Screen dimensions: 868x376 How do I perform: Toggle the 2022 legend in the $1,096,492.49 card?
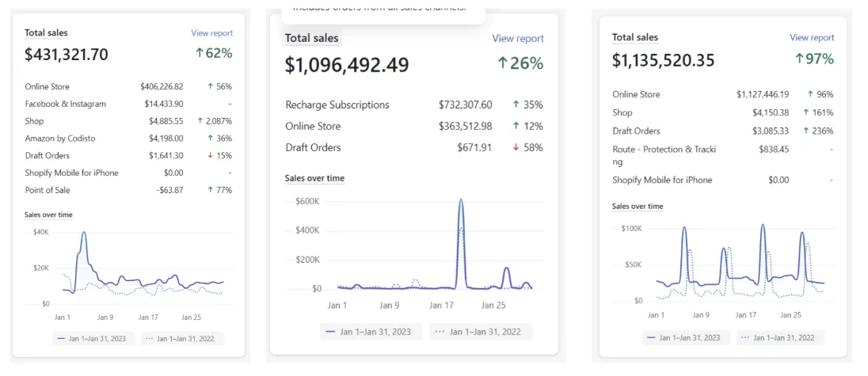482,332
